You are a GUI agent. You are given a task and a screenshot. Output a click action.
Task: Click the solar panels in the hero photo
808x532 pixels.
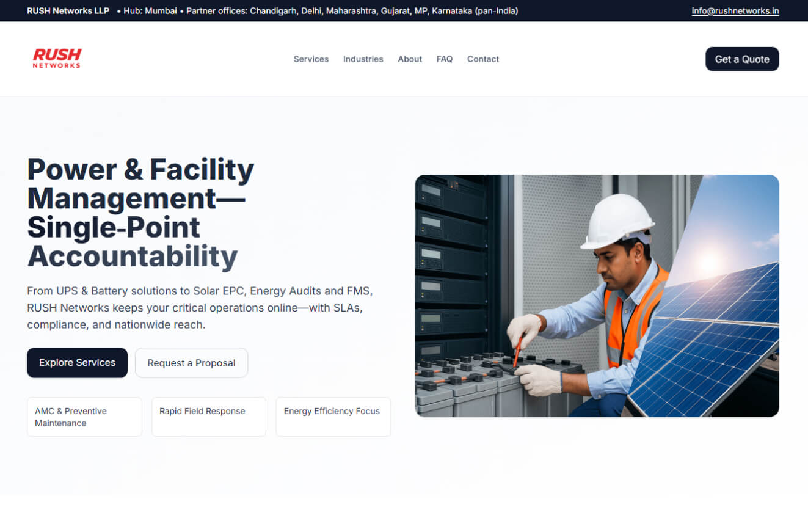tap(715, 342)
